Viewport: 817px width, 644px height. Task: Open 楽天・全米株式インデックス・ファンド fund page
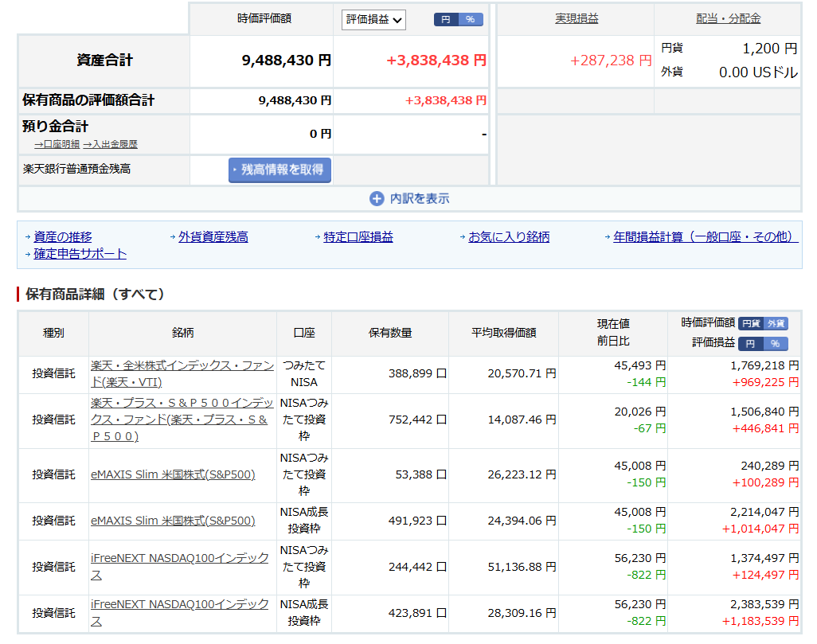[x=182, y=374]
